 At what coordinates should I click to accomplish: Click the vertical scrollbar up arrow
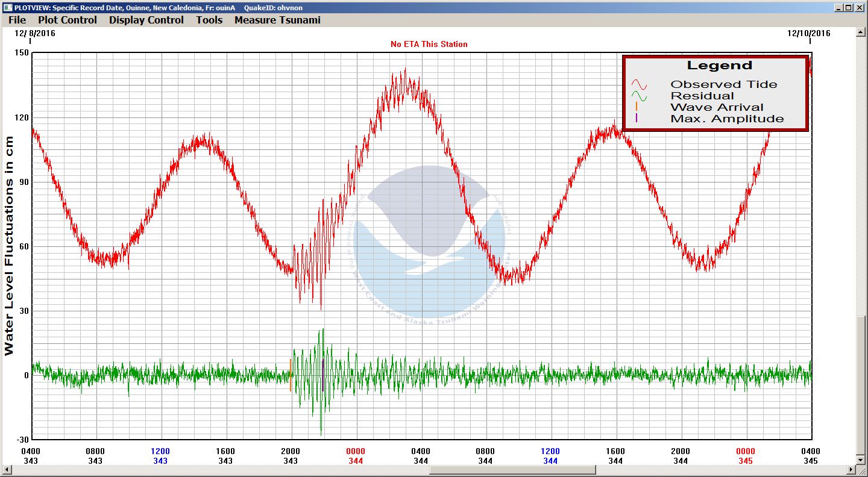(x=861, y=33)
